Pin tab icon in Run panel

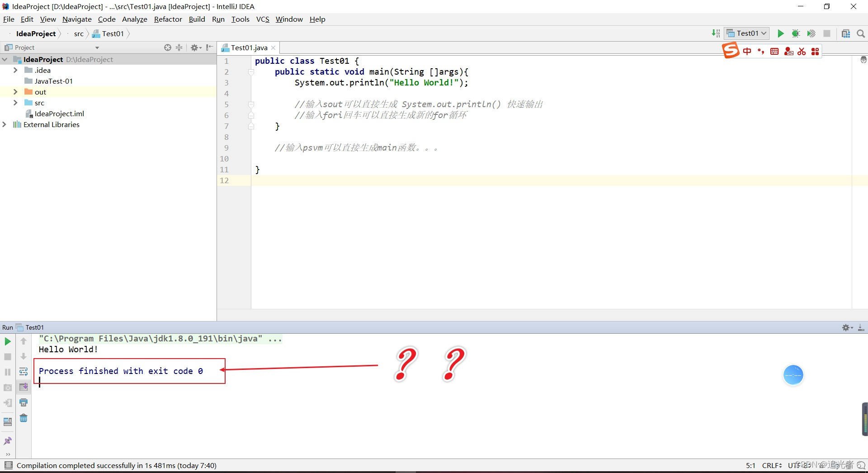pyautogui.click(x=8, y=441)
